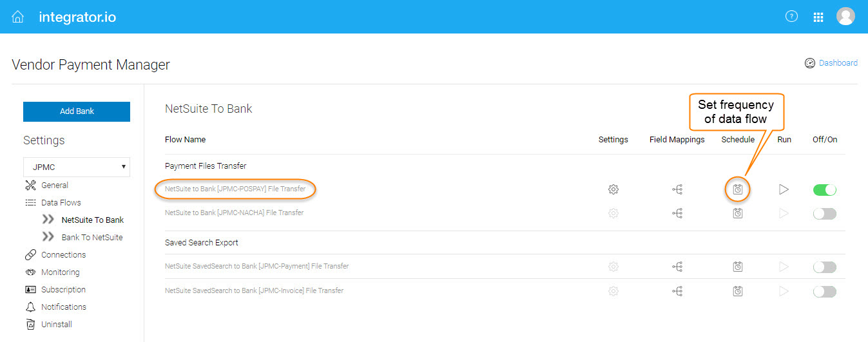Click the Saved Search Export section heading

[x=202, y=242]
